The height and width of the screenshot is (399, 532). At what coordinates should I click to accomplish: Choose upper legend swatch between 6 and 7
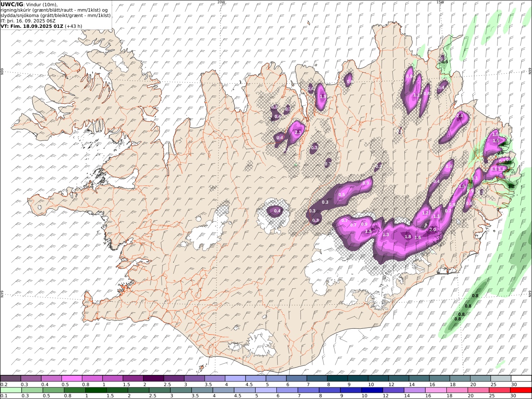[x=296, y=379]
